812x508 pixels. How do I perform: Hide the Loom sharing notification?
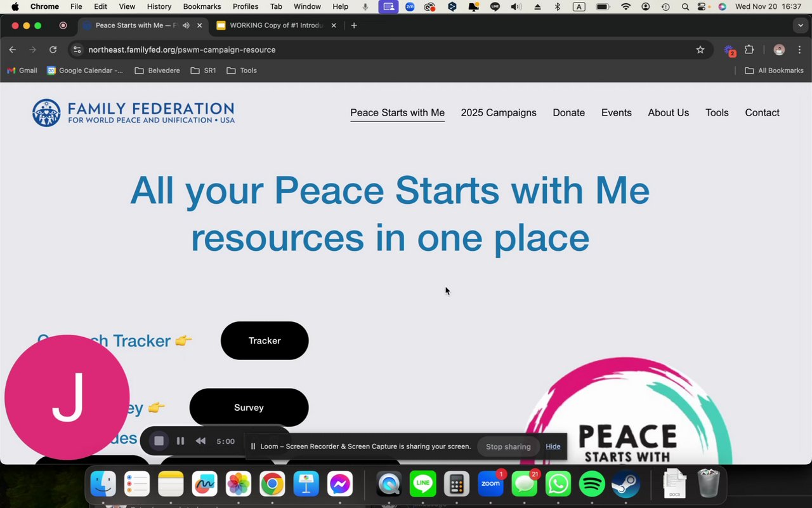tap(553, 446)
